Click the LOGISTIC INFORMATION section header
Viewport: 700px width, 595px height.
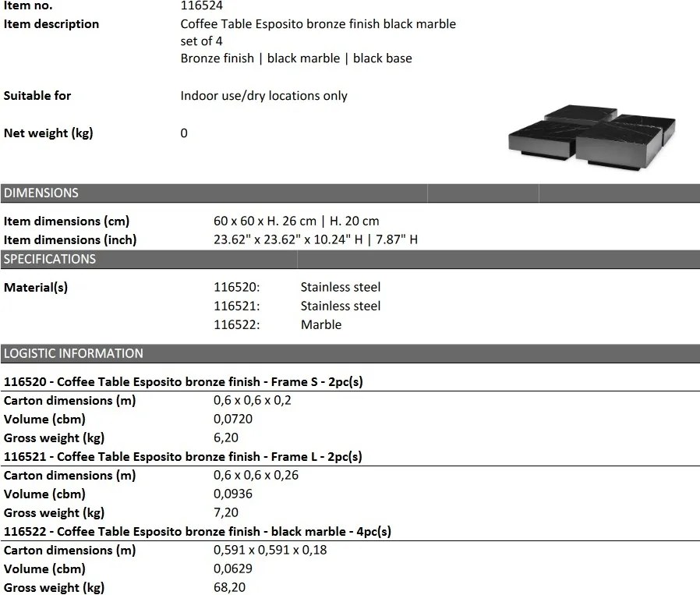[73, 353]
